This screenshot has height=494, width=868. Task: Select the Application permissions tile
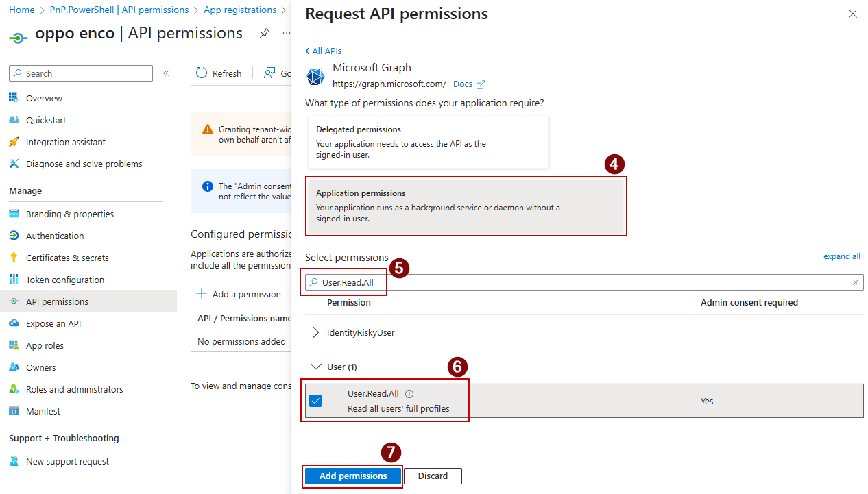pos(466,205)
